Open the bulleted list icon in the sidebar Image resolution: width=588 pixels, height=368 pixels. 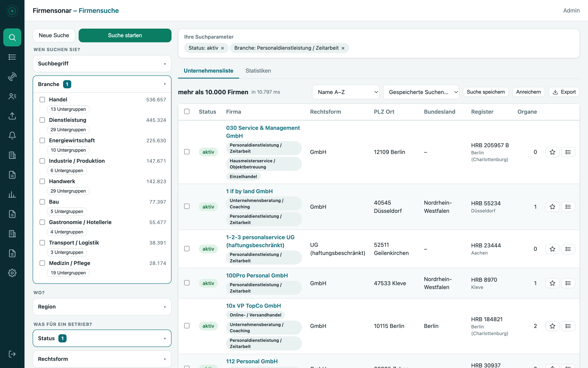pos(12,57)
